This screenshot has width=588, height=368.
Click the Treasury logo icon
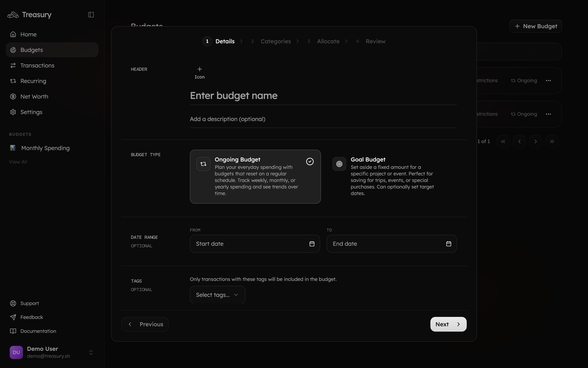click(13, 15)
